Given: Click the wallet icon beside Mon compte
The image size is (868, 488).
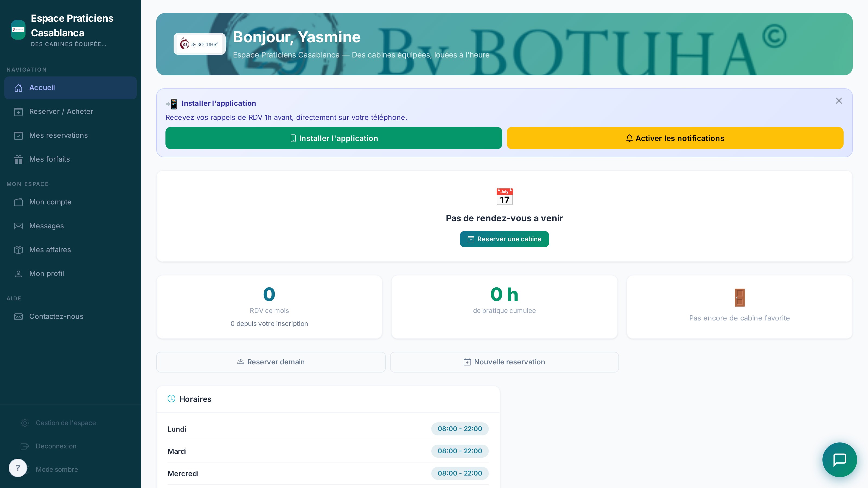Looking at the screenshot, I should tap(18, 203).
